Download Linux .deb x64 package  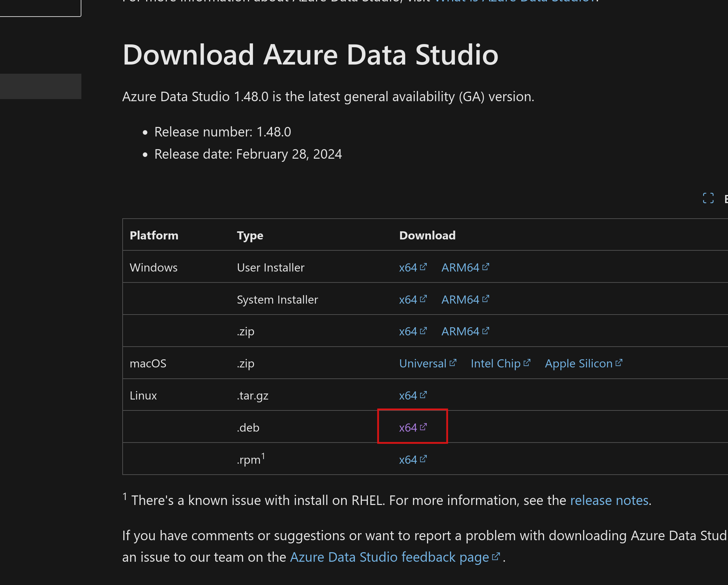[408, 428]
